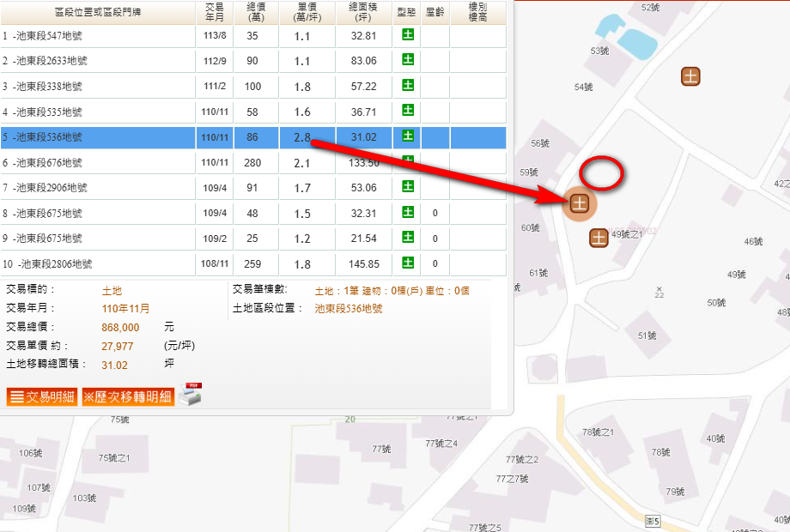The height and width of the screenshot is (532, 790).
Task: Click green land icon for 池東段535地號
Action: click(x=407, y=111)
